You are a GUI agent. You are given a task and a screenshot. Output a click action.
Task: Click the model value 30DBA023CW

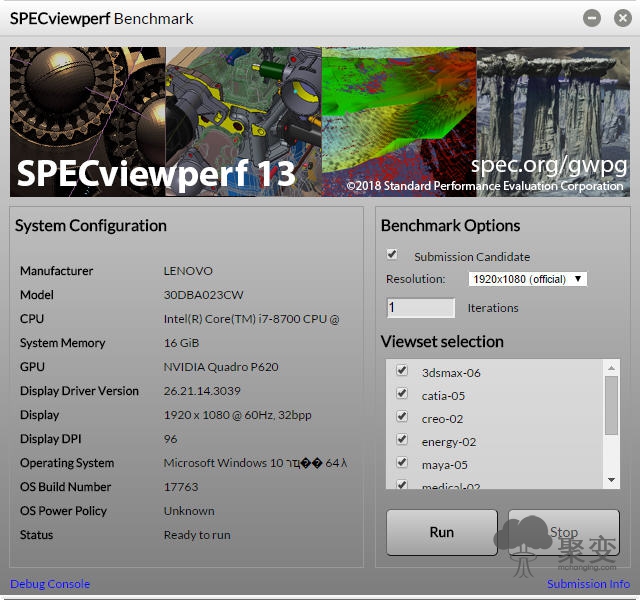[x=203, y=295]
